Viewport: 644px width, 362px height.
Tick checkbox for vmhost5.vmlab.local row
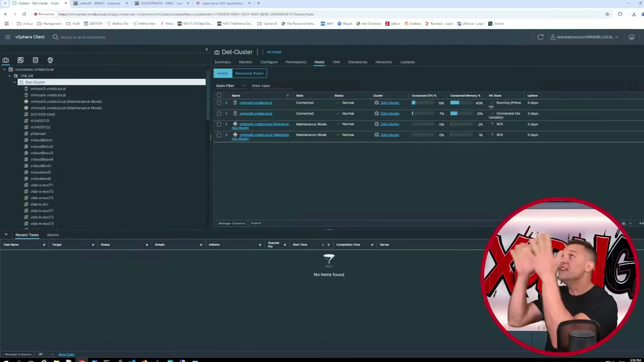click(x=219, y=124)
